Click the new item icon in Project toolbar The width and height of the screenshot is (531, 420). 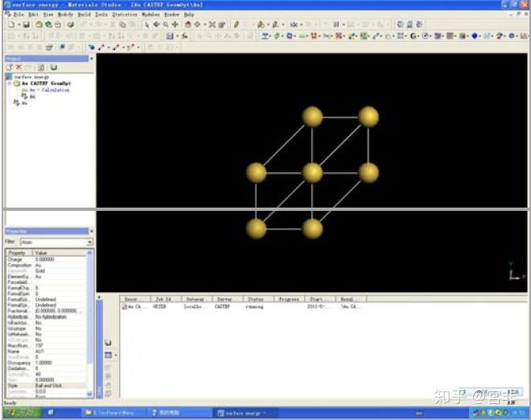(x=10, y=67)
